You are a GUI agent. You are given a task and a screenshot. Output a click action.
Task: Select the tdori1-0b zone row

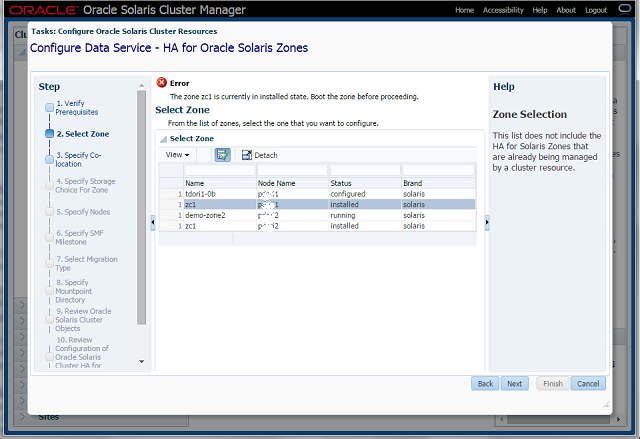(317, 194)
